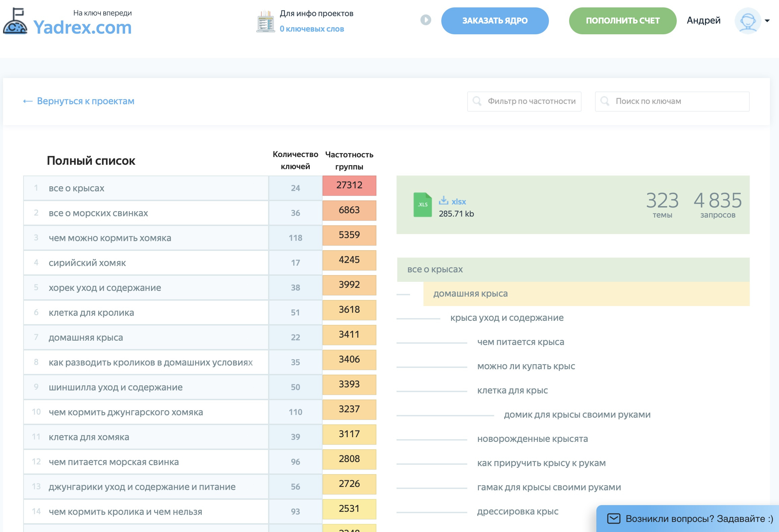
Task: Click the user avatar icon
Action: coord(747,21)
